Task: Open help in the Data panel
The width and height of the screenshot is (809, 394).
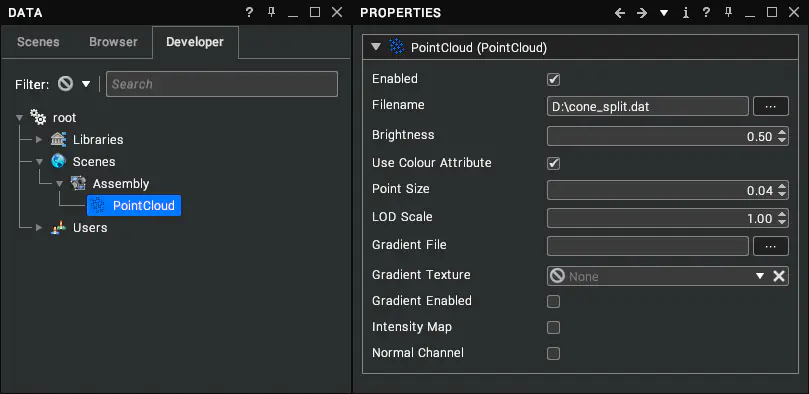Action: (249, 12)
